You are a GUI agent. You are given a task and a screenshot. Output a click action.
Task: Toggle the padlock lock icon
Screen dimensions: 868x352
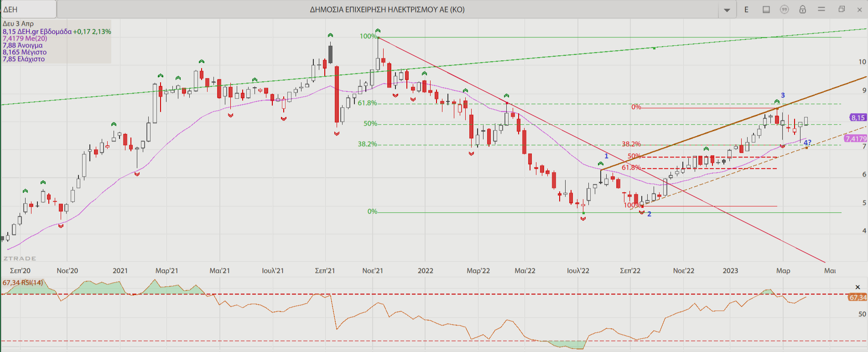click(x=803, y=10)
